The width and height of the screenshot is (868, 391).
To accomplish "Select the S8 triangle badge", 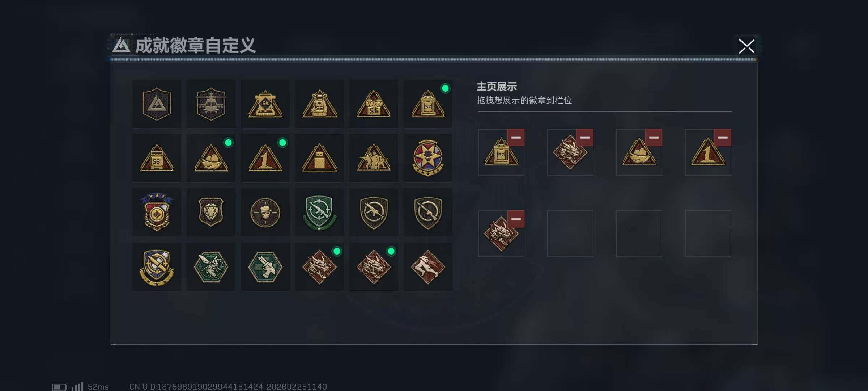I will point(157,158).
